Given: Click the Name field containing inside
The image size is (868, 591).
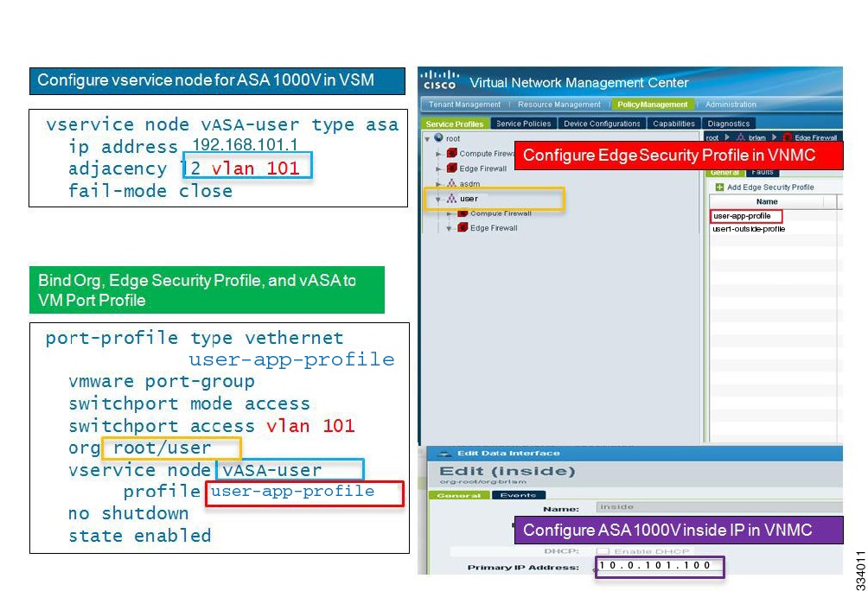Looking at the screenshot, I should (x=718, y=507).
